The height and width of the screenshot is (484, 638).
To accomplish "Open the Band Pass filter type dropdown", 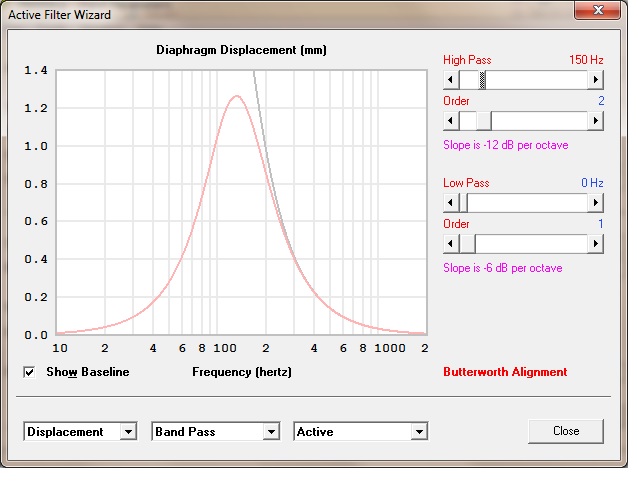I will pos(271,432).
